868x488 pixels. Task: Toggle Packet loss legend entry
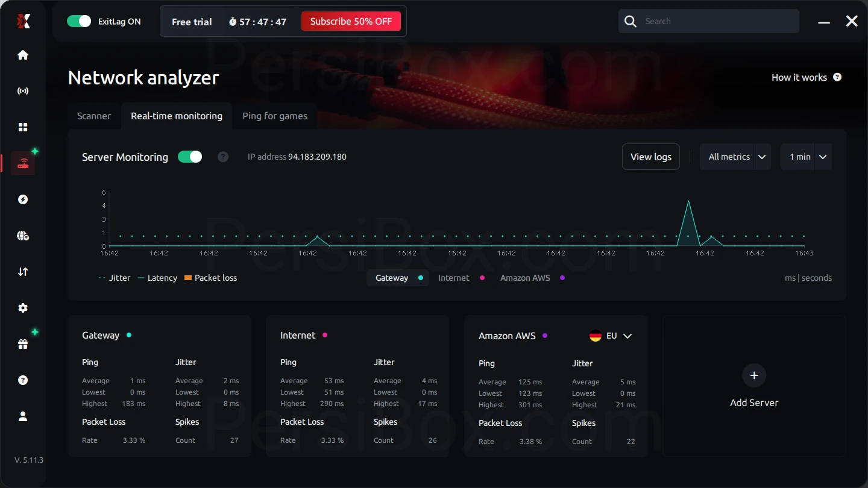(210, 278)
